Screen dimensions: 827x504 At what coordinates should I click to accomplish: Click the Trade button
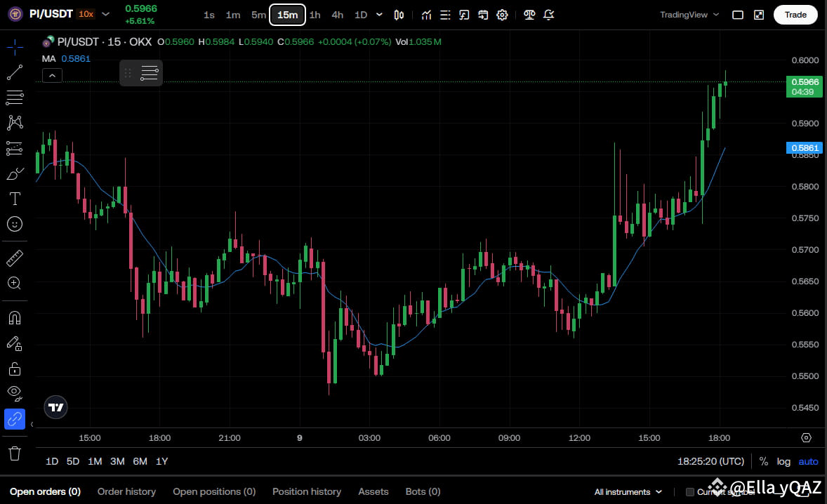(795, 15)
